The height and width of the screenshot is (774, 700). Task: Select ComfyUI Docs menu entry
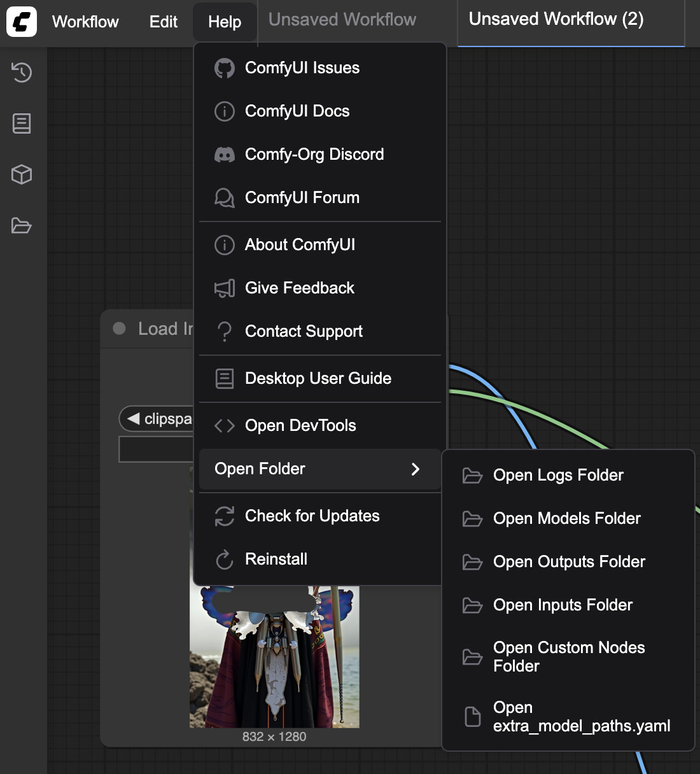(320, 111)
